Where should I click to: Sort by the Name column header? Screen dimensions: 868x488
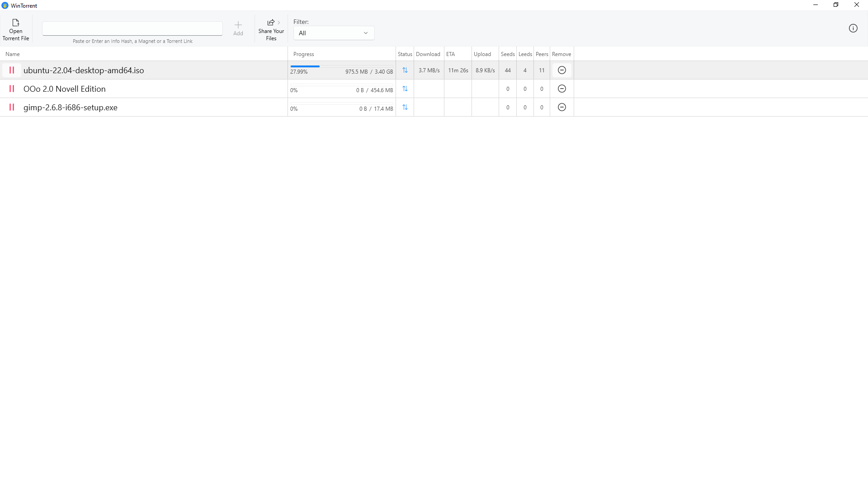pos(13,54)
